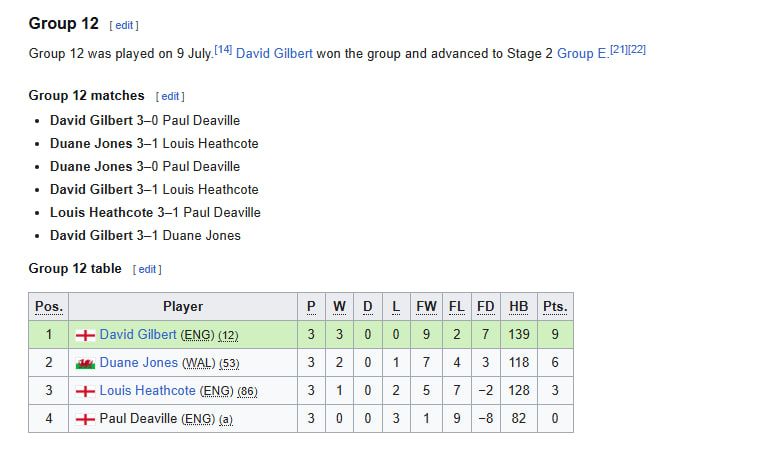
Task: Open the David Gilbert link in the intro sentence
Action: [274, 54]
